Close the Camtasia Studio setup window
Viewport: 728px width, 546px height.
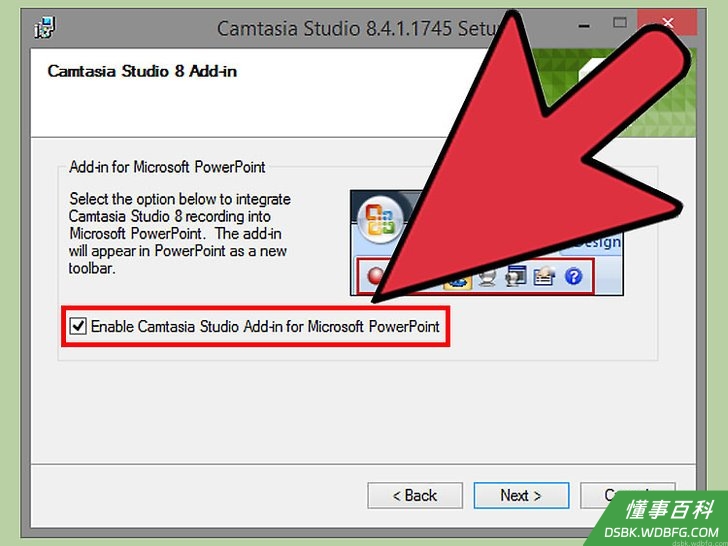(x=668, y=22)
